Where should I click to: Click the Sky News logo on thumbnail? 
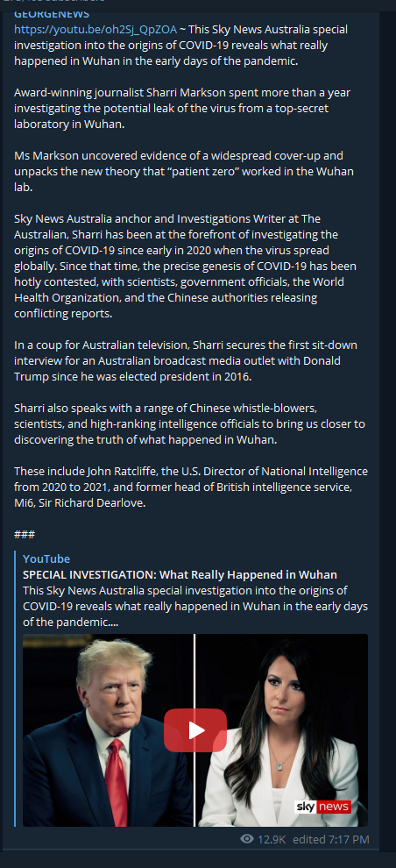322,806
